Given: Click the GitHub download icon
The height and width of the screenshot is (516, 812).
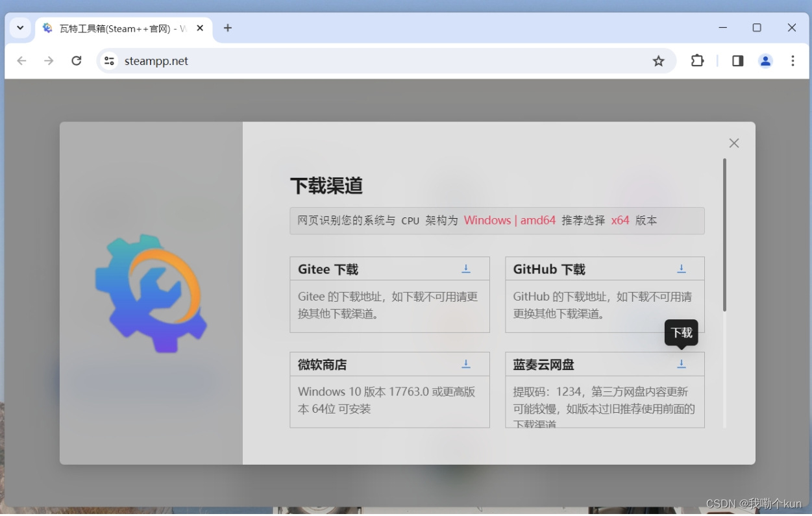Looking at the screenshot, I should tap(682, 269).
